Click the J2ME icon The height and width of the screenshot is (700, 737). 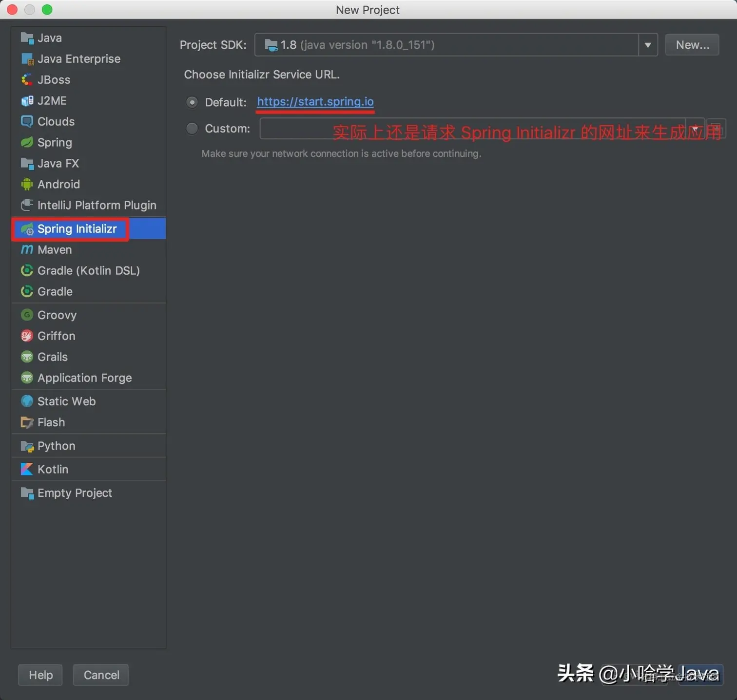click(27, 101)
